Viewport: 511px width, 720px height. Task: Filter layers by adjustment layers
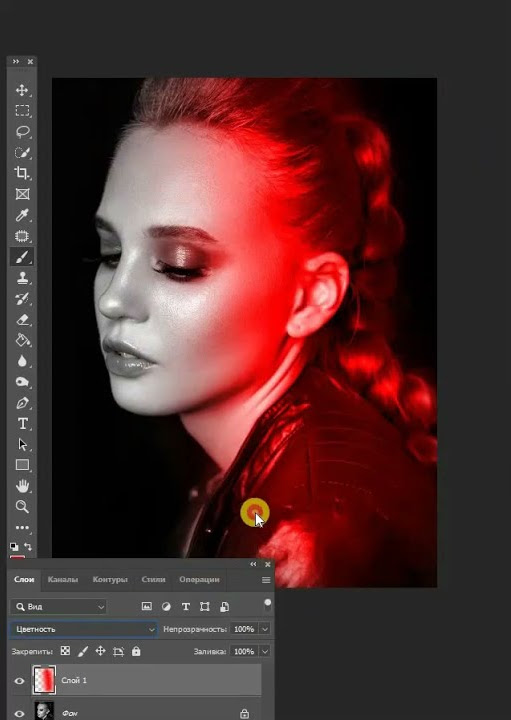166,607
